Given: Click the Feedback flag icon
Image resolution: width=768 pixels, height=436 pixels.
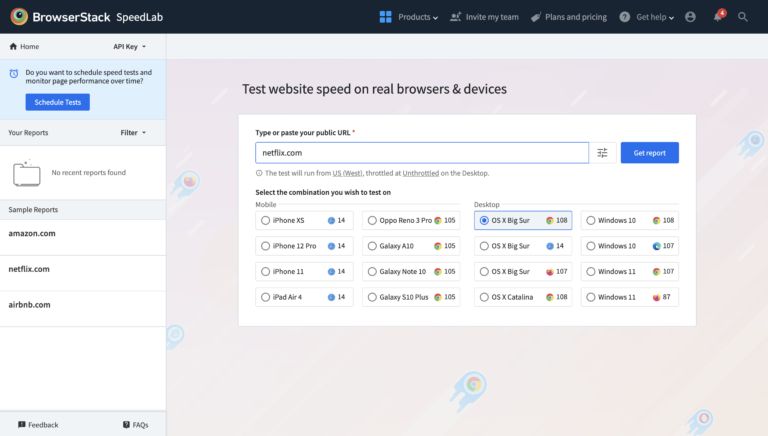Looking at the screenshot, I should (x=22, y=424).
